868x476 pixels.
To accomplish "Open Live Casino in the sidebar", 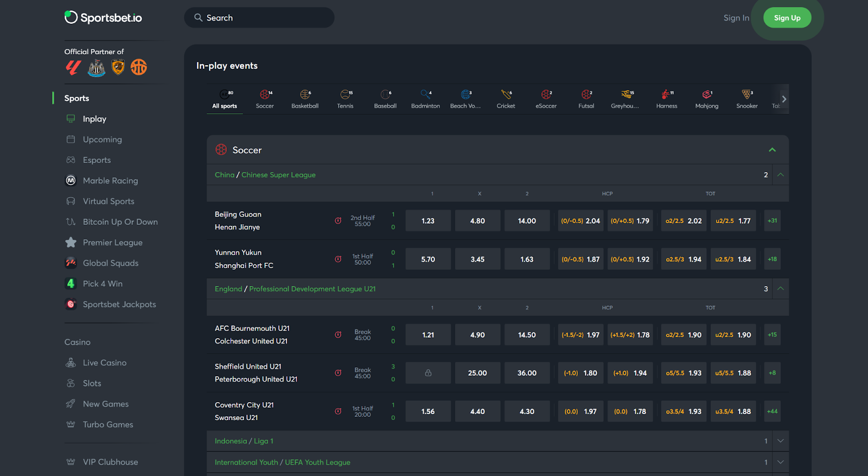I will 104,363.
